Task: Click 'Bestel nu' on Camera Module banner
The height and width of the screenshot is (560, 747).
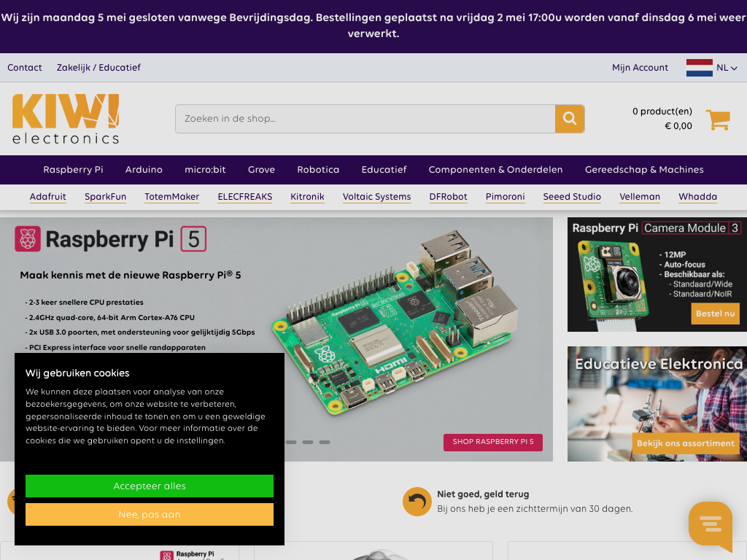Action: [715, 314]
